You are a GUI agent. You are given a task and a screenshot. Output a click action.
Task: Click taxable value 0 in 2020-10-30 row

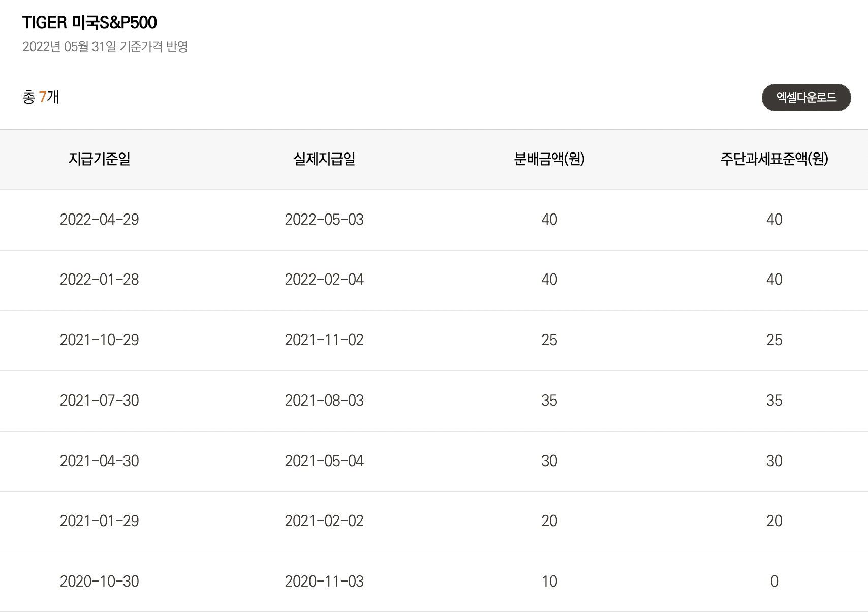[774, 582]
